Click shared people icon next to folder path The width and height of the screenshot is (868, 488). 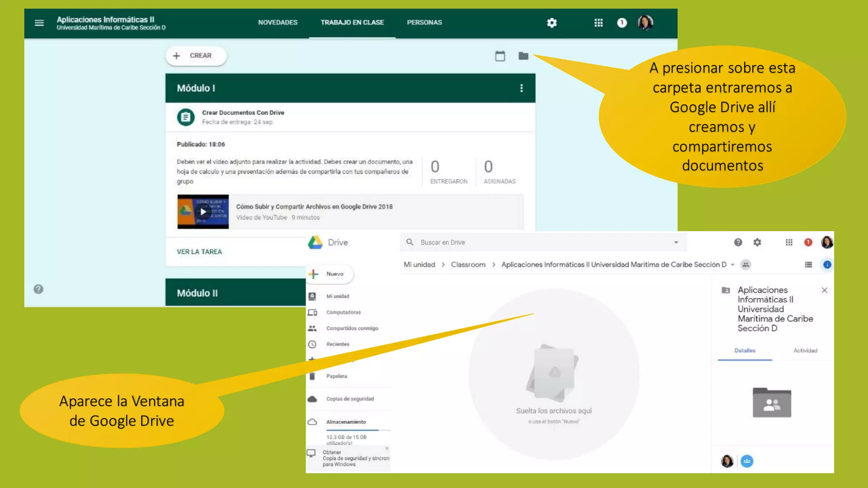click(746, 265)
